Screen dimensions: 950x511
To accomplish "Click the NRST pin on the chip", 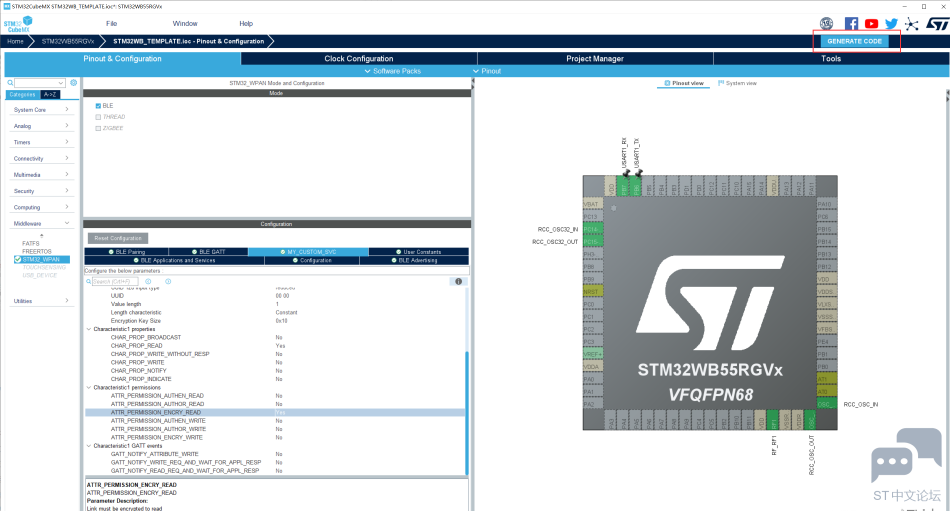I will click(593, 292).
